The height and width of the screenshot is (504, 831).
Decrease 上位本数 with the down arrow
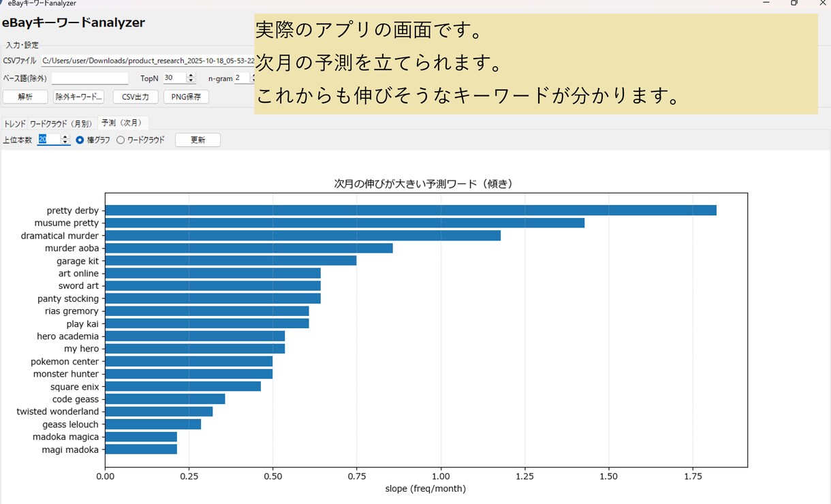coord(65,142)
